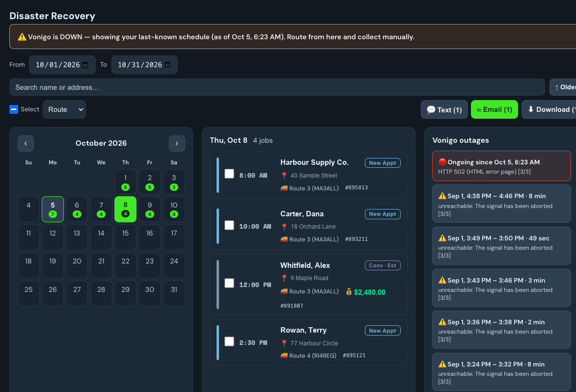Click the truck icon for Route 4 (RI4REG)

pyautogui.click(x=284, y=356)
